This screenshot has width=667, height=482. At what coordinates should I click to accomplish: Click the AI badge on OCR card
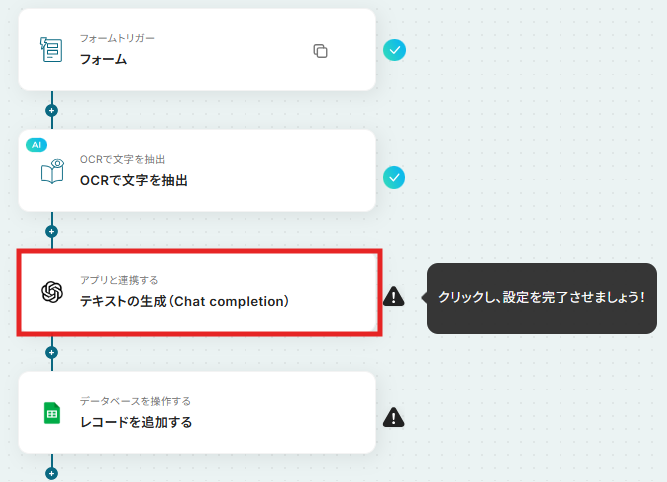(37, 145)
